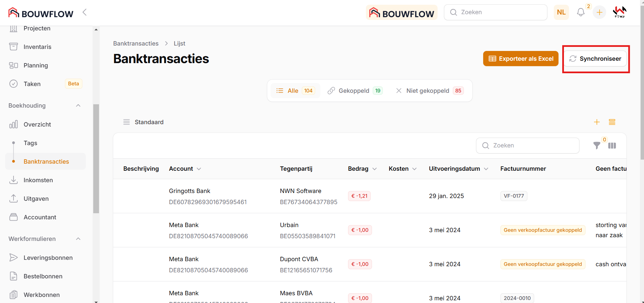Screen dimensions: 644x303
Task: Open the column visibility icon
Action: point(612,145)
